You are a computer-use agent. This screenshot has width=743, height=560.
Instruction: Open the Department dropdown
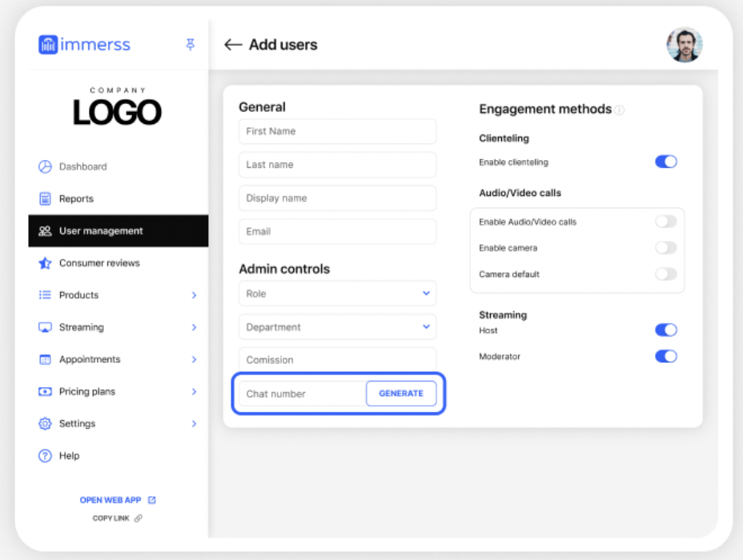336,326
